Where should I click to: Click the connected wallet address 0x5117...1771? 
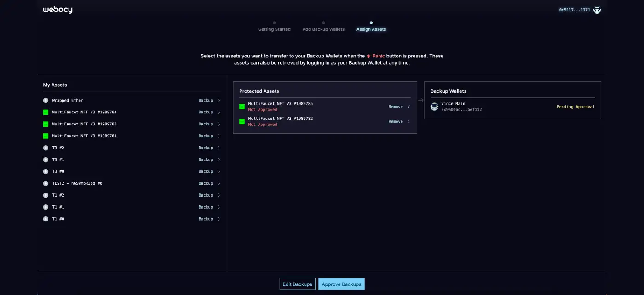[575, 10]
